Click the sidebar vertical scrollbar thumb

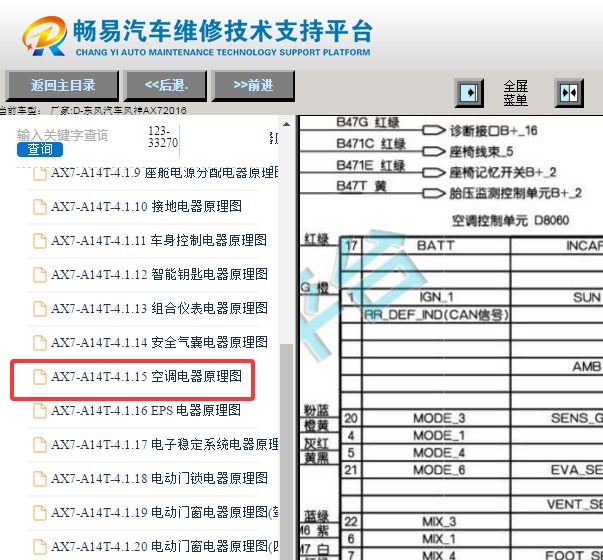click(x=286, y=452)
